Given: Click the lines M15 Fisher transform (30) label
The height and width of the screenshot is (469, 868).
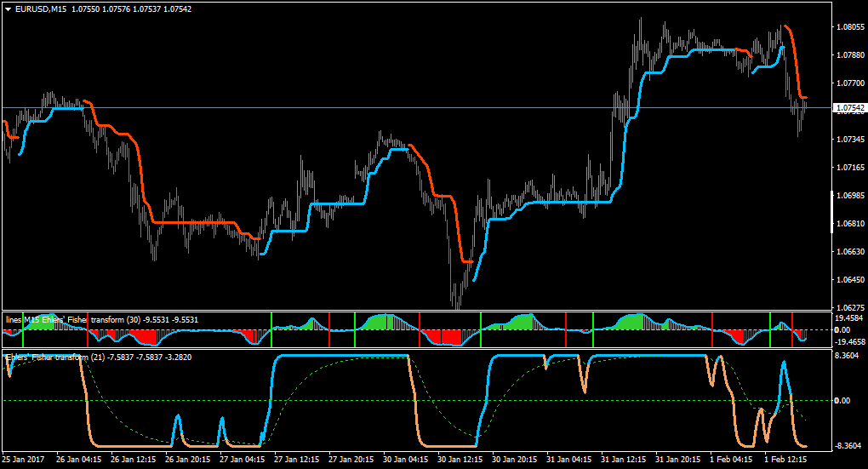Looking at the screenshot, I should [x=72, y=319].
